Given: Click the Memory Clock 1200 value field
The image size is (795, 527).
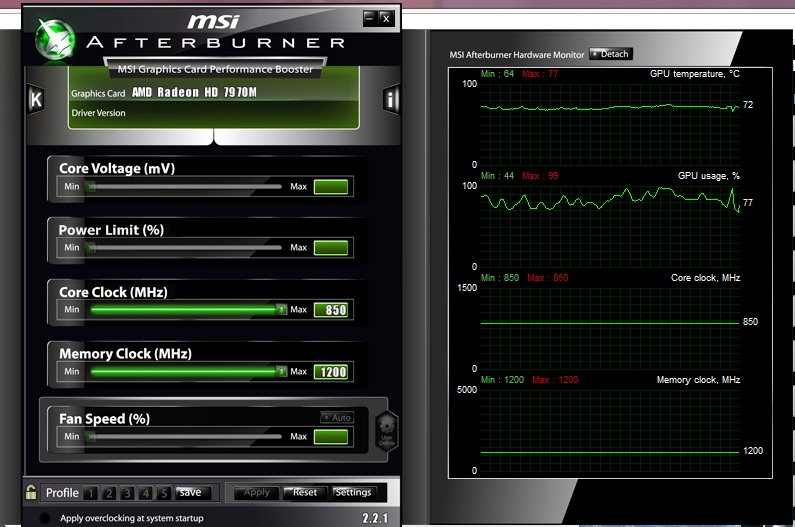Looking at the screenshot, I should pyautogui.click(x=331, y=372).
